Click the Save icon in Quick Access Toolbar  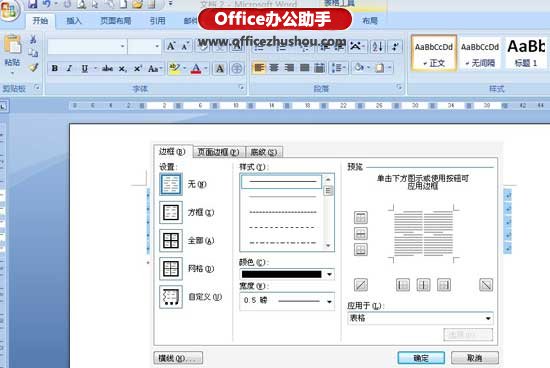tap(33, 4)
